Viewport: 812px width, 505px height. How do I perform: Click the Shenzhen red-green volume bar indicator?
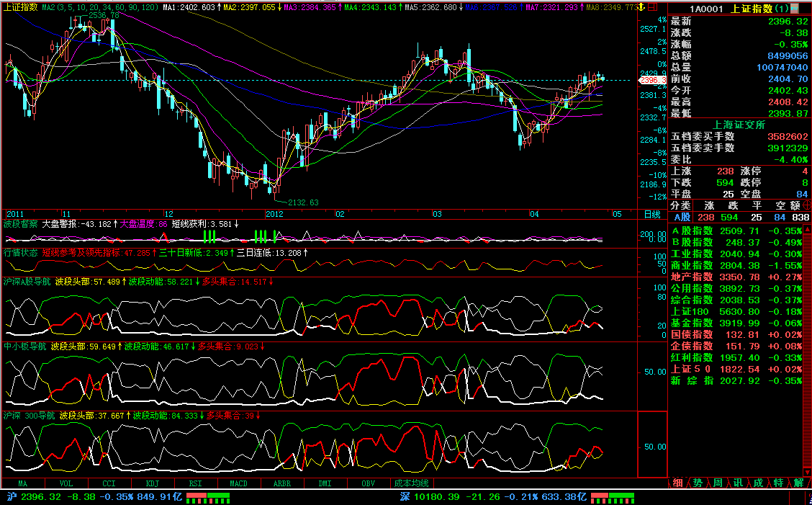(613, 498)
